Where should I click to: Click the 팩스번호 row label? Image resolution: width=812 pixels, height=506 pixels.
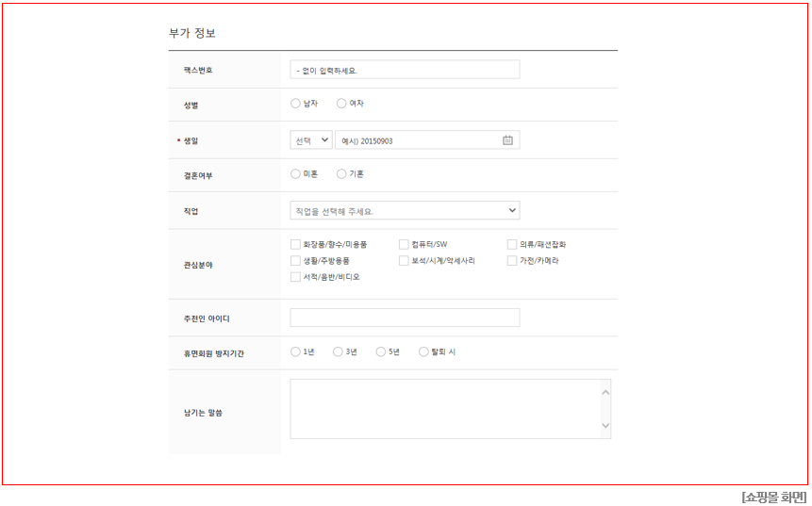click(198, 70)
